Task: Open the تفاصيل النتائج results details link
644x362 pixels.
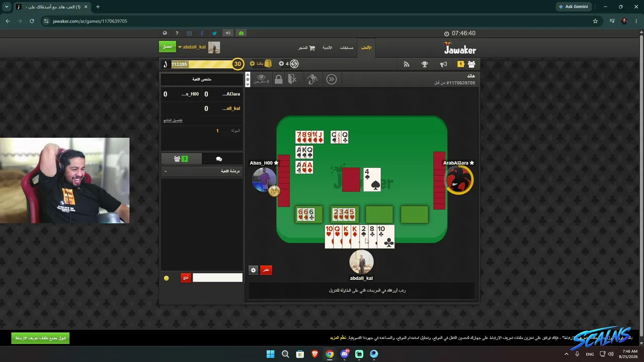Action: point(173,120)
